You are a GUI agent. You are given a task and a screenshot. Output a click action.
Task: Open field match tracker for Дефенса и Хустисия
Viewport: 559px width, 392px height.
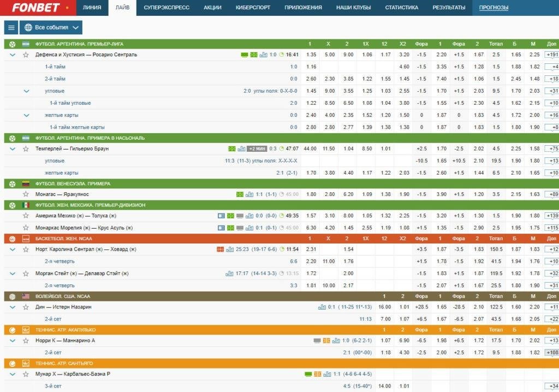coord(254,55)
